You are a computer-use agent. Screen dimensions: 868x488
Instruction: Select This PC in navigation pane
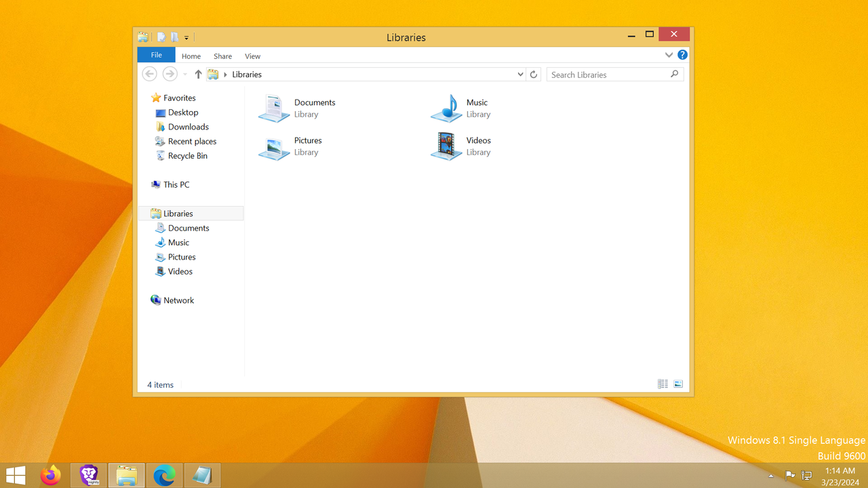point(170,184)
